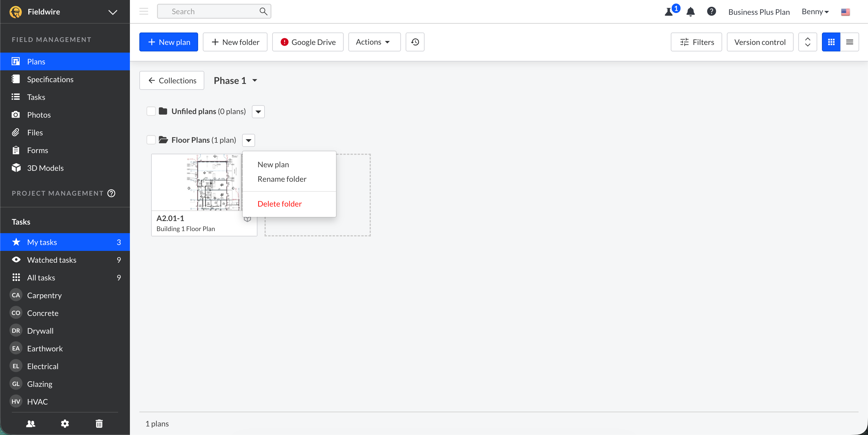Check the Floor Plans folder checkbox
This screenshot has height=435, width=868.
click(151, 139)
